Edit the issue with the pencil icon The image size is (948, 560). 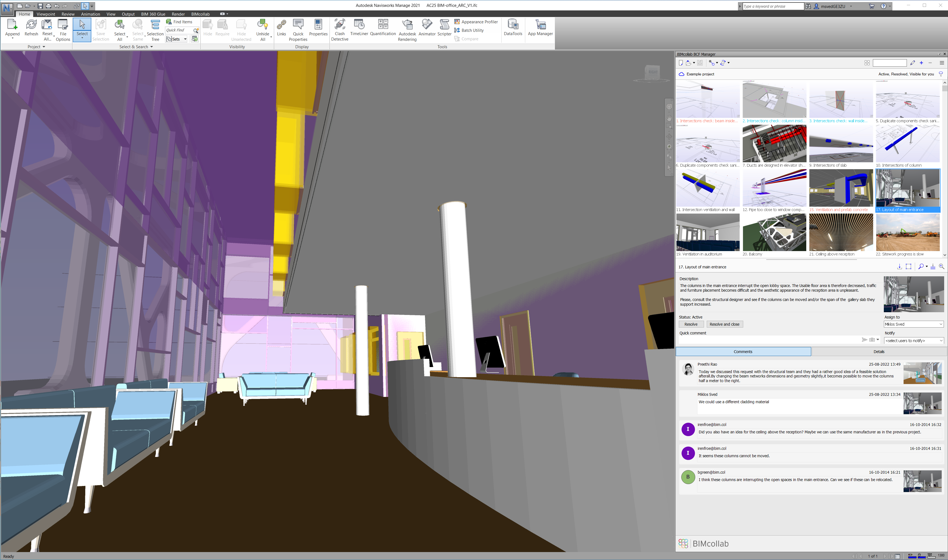click(913, 63)
